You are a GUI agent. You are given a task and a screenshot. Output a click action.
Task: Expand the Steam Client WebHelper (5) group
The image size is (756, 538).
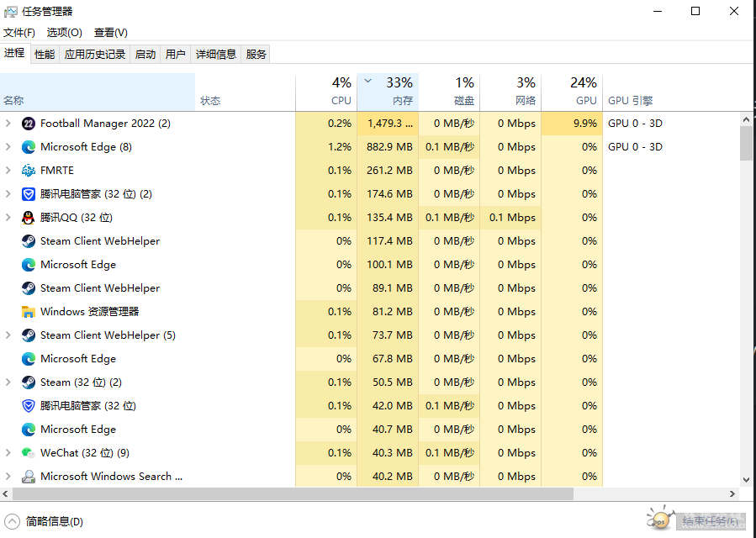point(8,335)
